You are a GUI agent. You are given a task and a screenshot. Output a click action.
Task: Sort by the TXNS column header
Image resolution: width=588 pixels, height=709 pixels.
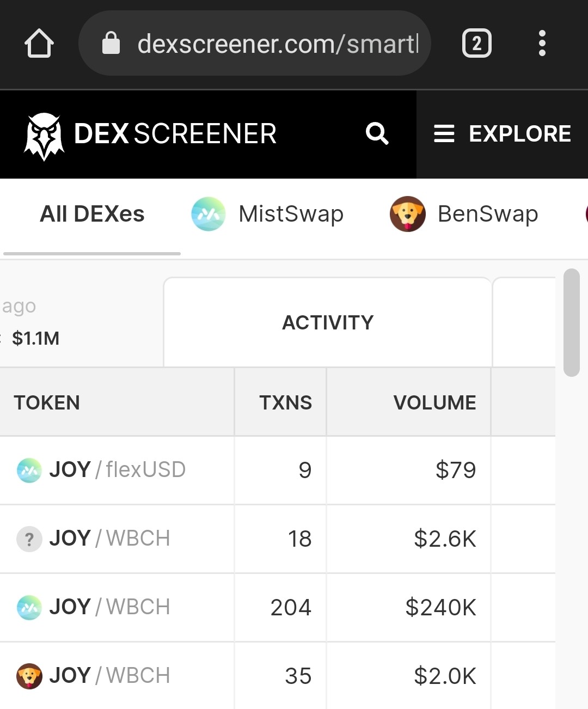pos(285,402)
